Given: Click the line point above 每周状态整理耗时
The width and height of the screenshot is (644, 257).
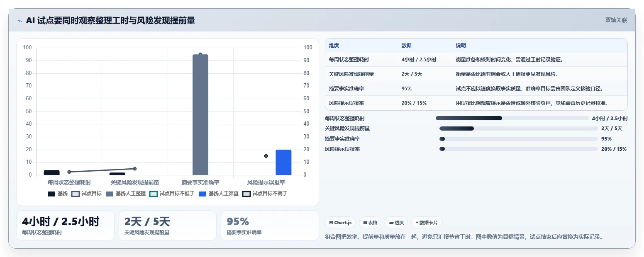Looking at the screenshot, I should [x=69, y=172].
